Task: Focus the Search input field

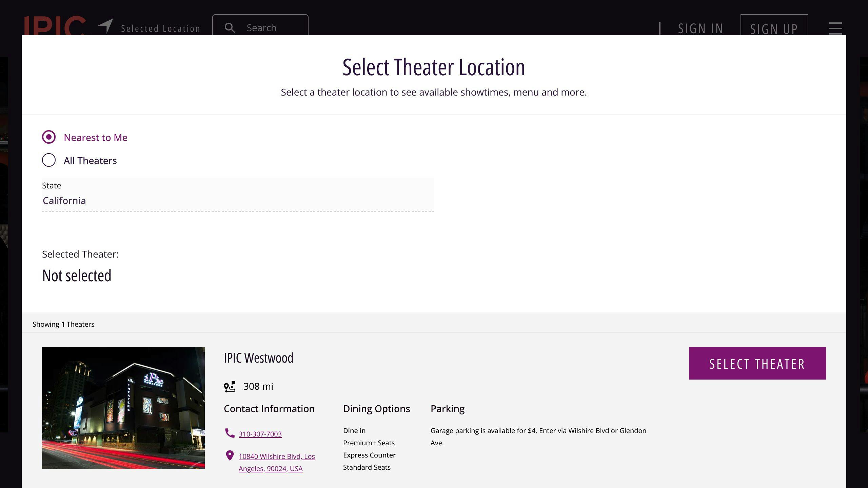Action: (260, 25)
